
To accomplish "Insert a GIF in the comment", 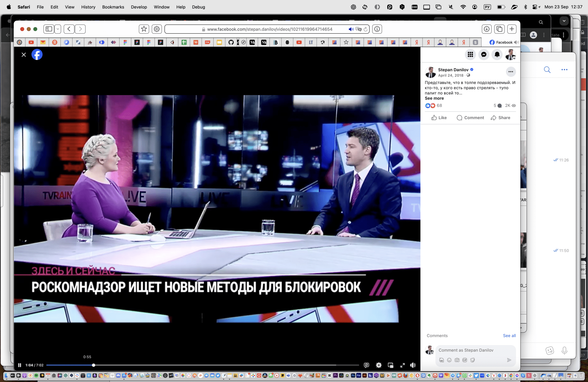I will point(465,360).
